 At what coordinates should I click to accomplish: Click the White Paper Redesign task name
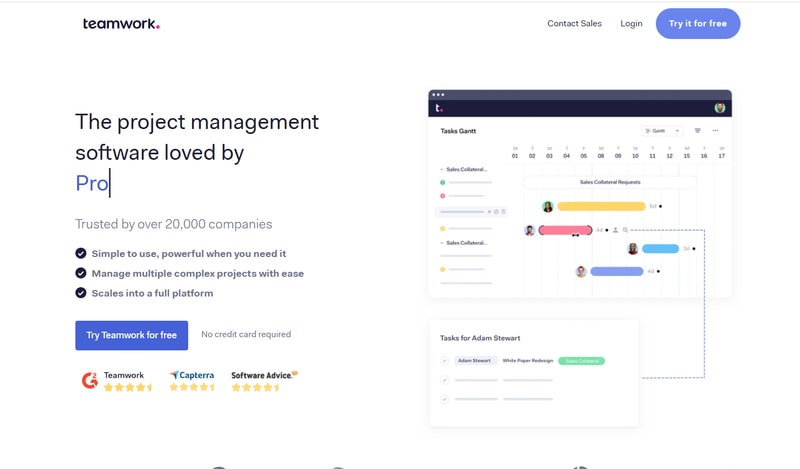(x=528, y=361)
